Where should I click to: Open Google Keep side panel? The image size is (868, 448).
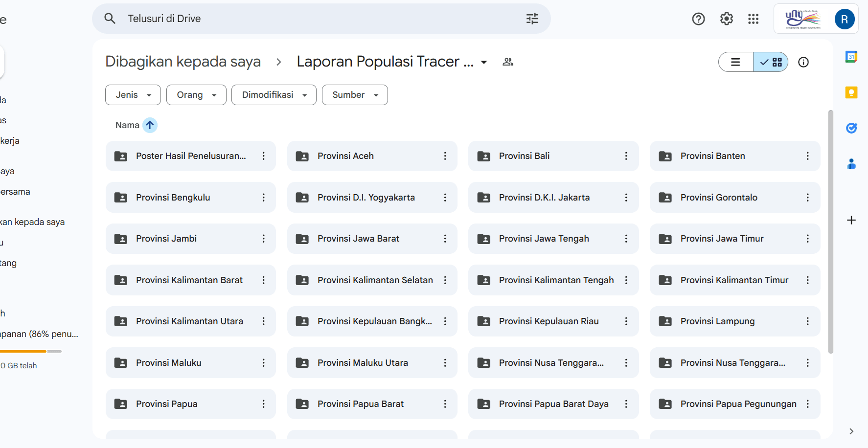(851, 92)
